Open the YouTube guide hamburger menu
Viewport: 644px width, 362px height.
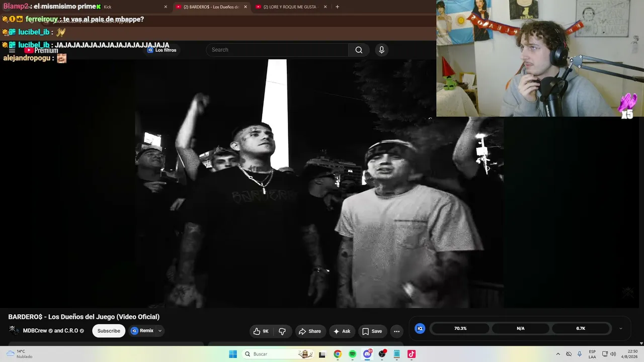12,51
